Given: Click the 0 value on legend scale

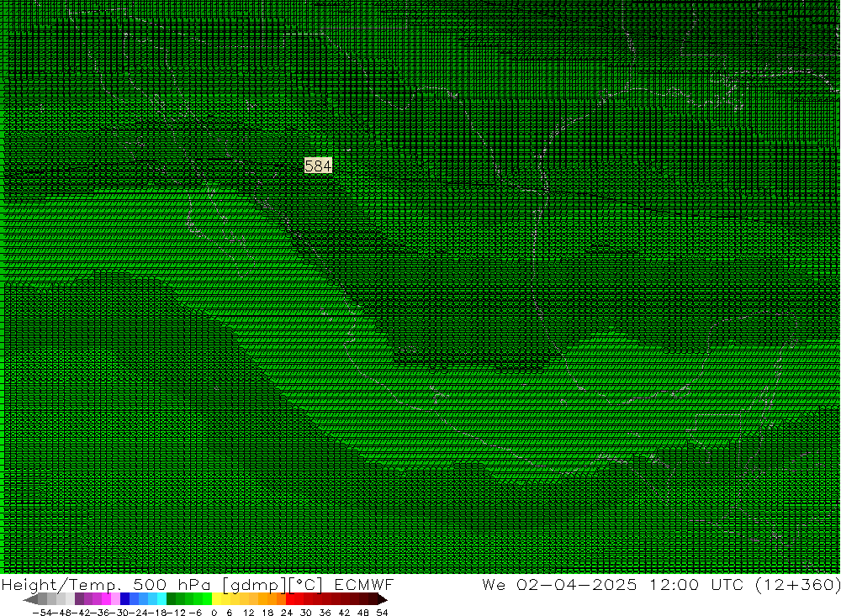Looking at the screenshot, I should tap(214, 613).
